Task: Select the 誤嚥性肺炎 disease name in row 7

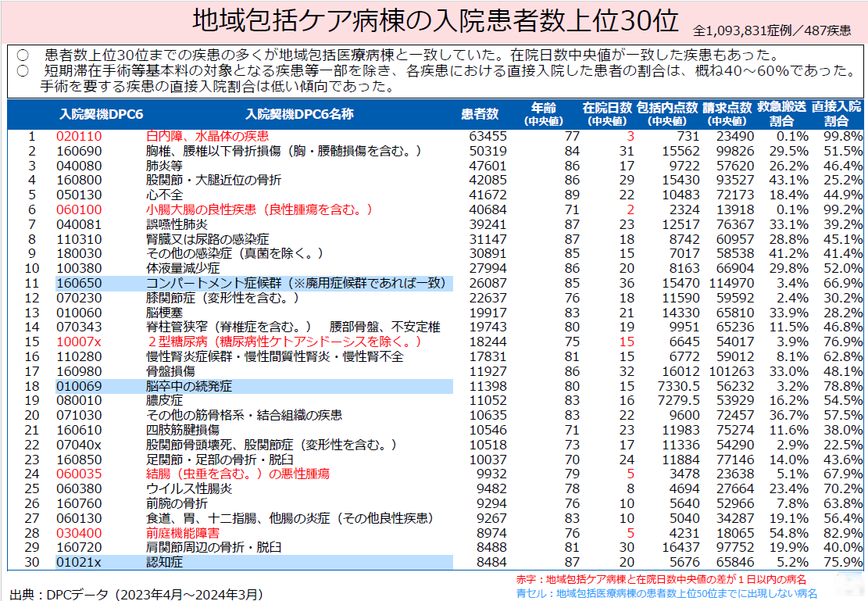Action: (x=175, y=225)
